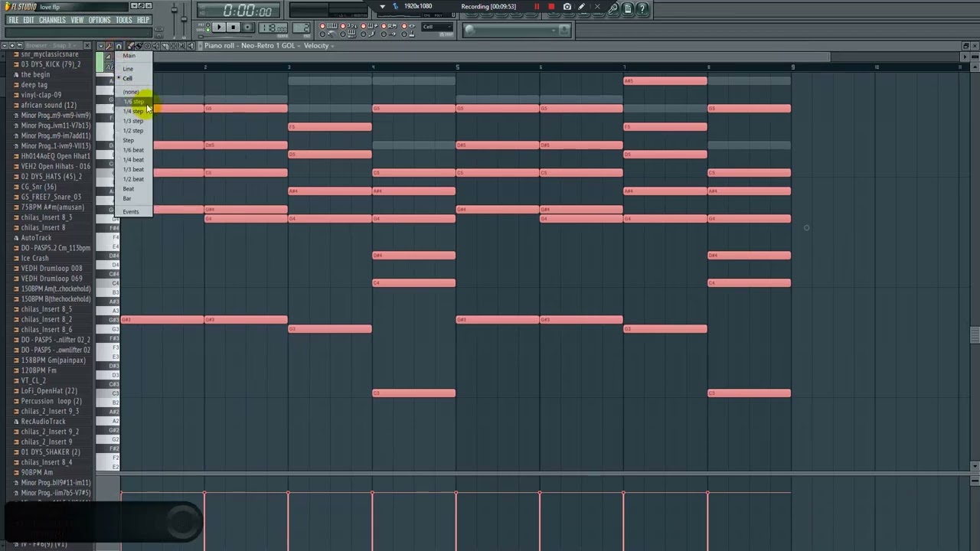Adjust the master volume slider
The height and width of the screenshot is (551, 980).
tap(175, 11)
